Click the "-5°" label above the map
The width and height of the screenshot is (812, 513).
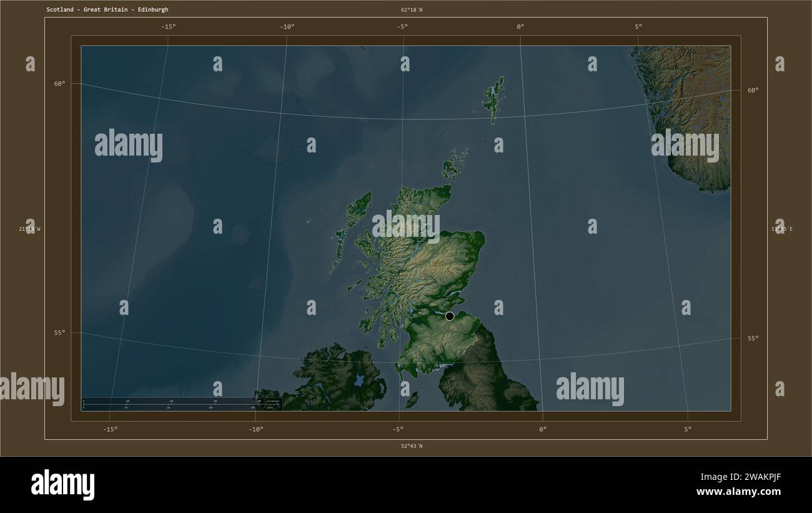coord(402,27)
